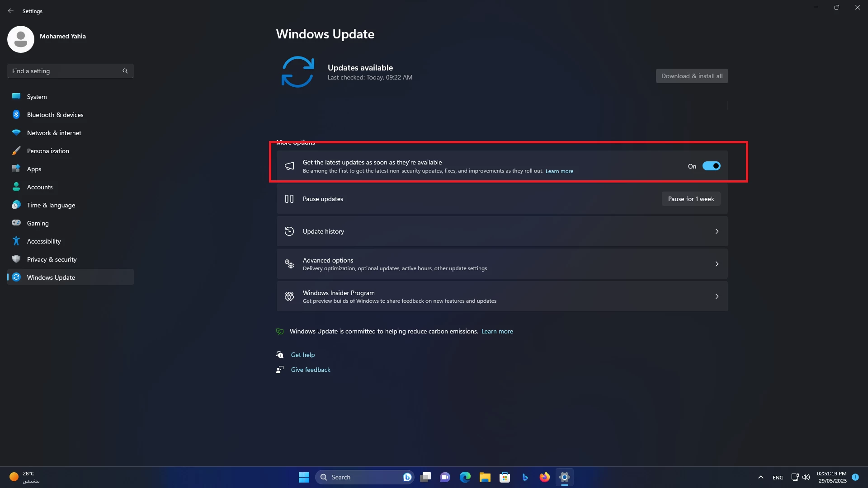This screenshot has width=868, height=488.
Task: Open Learn more link for latest updates
Action: pos(559,171)
